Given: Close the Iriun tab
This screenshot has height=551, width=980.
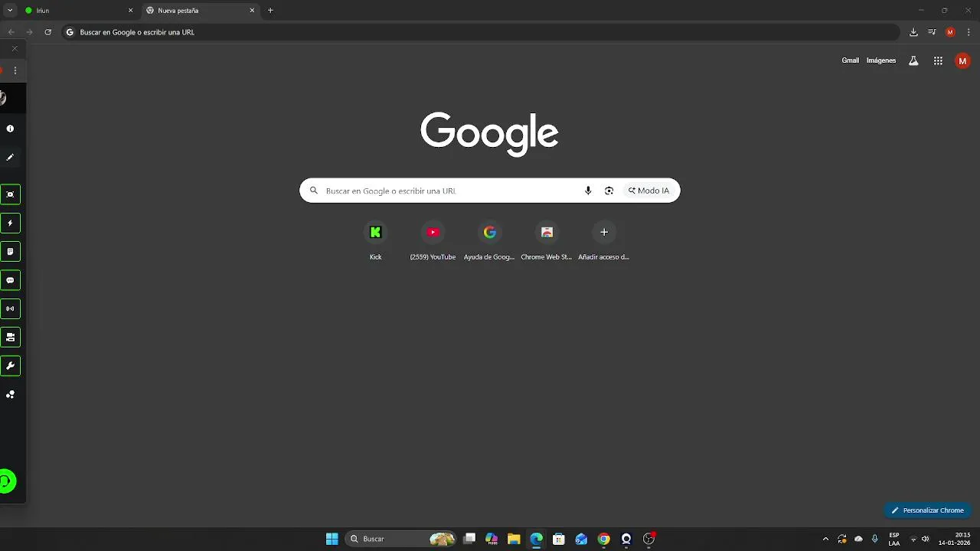Looking at the screenshot, I should (x=130, y=11).
